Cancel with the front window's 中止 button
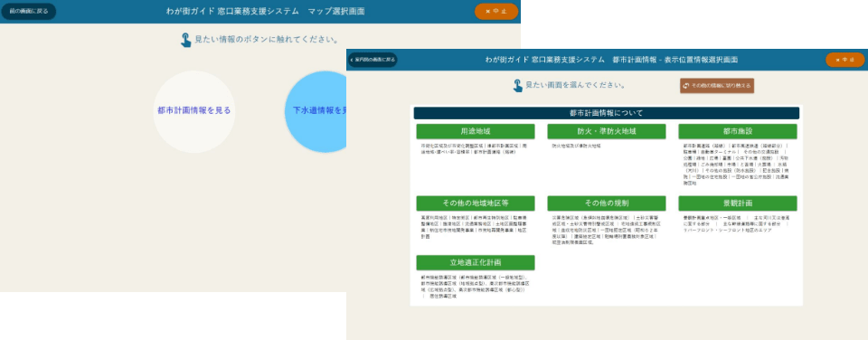The height and width of the screenshot is (340, 868). tap(844, 60)
